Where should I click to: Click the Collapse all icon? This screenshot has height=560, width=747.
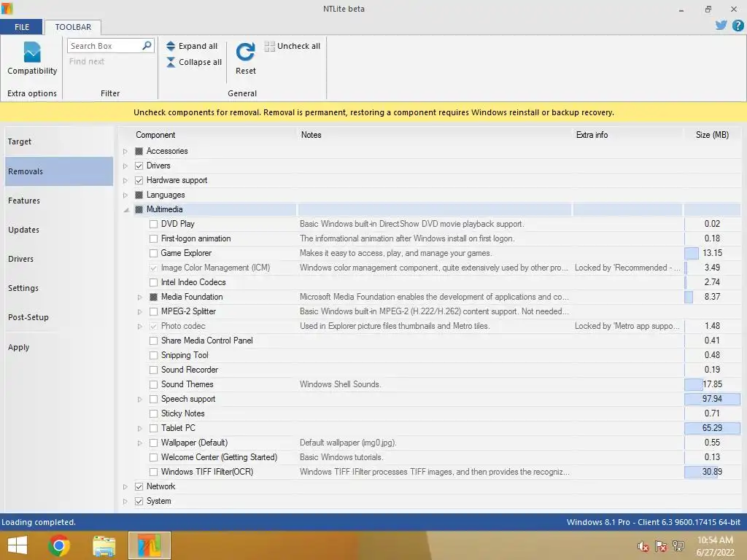tap(171, 63)
